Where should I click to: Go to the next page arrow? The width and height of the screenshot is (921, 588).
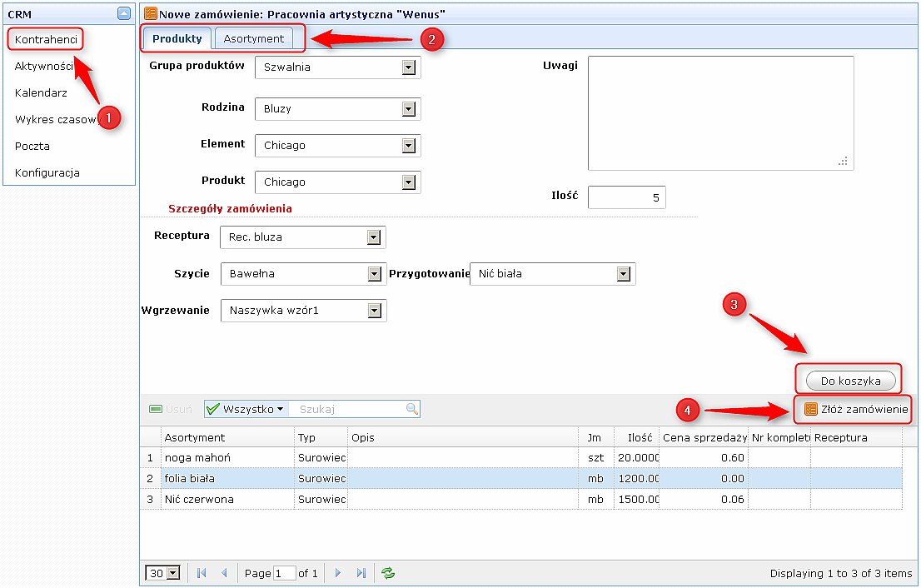pos(338,573)
